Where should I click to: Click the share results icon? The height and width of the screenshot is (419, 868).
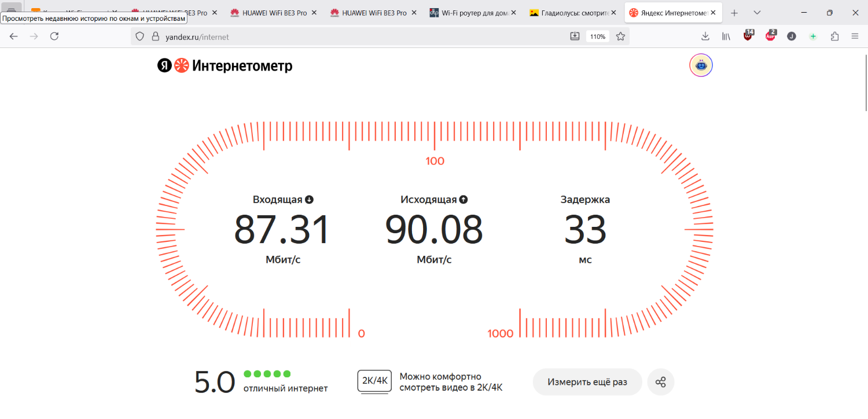(x=661, y=382)
